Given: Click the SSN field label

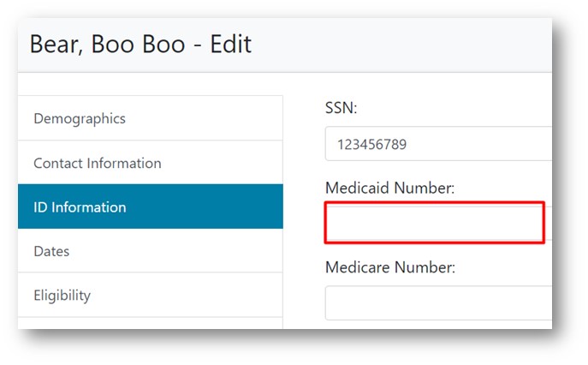Looking at the screenshot, I should (343, 109).
